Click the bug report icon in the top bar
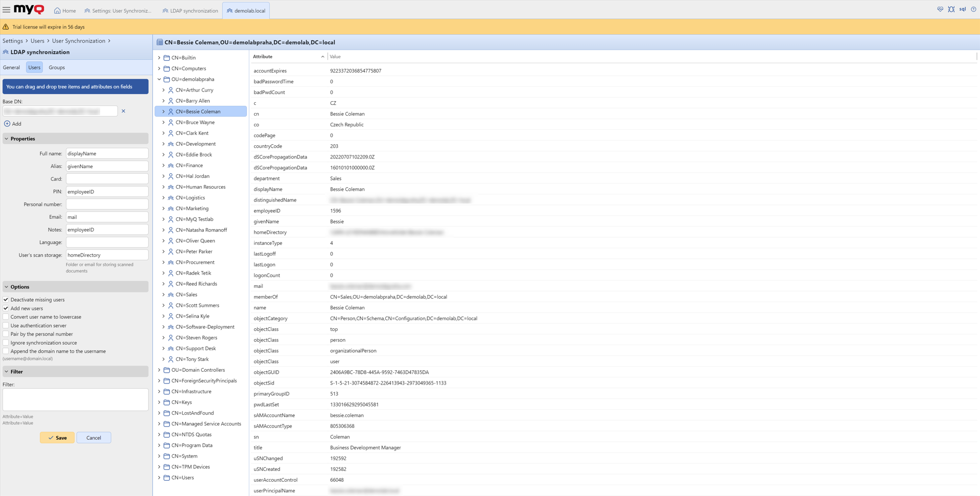 pyautogui.click(x=951, y=9)
